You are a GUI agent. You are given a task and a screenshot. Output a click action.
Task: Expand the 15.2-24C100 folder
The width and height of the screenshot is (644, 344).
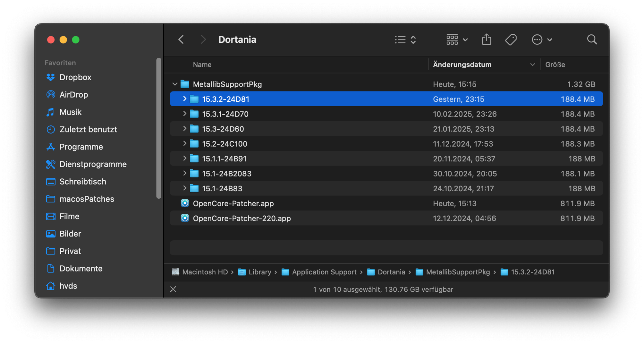pos(185,143)
